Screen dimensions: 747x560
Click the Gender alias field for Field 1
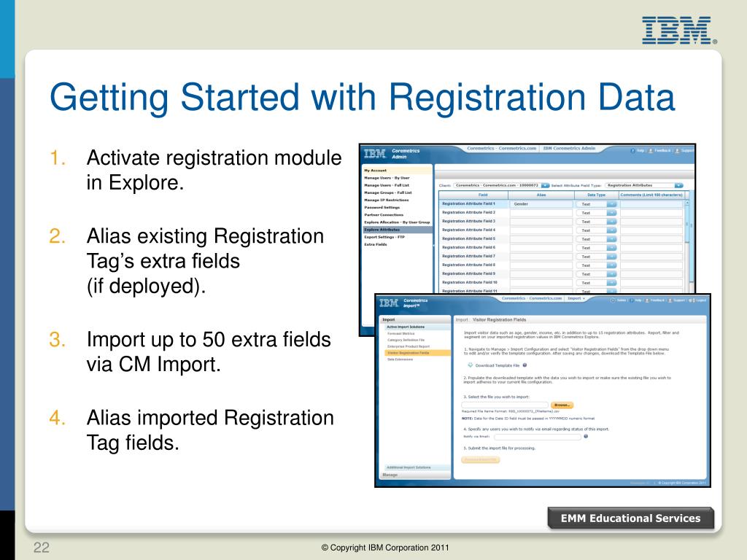541,204
